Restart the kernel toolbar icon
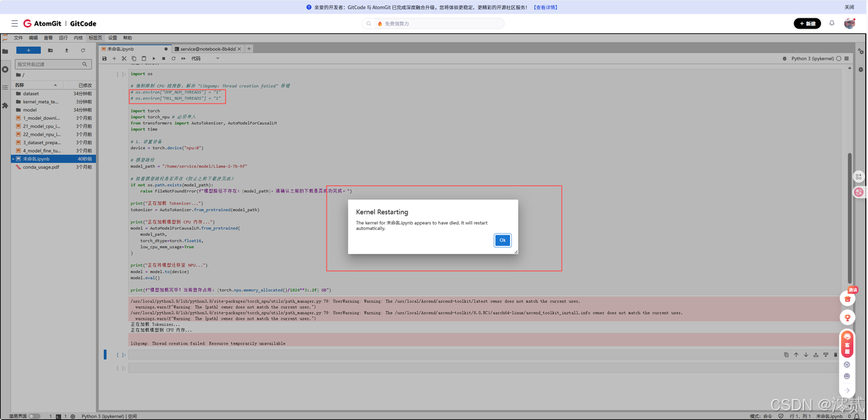The image size is (868, 420). click(174, 58)
